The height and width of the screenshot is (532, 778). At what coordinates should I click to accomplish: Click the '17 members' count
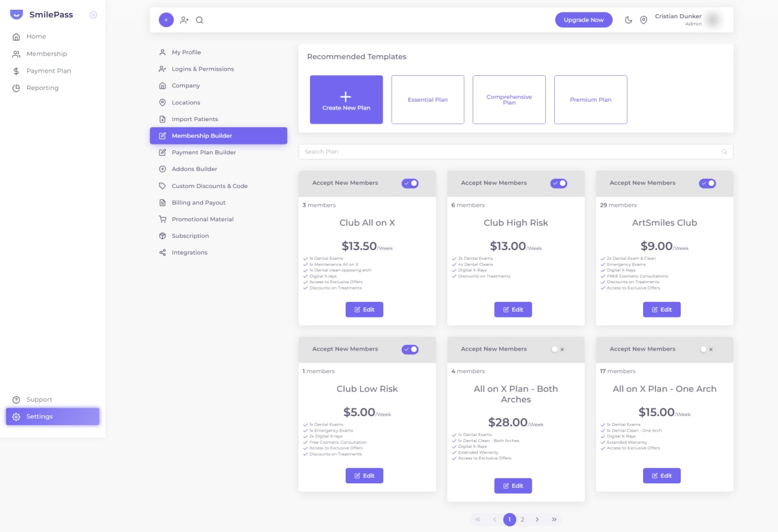click(x=619, y=371)
